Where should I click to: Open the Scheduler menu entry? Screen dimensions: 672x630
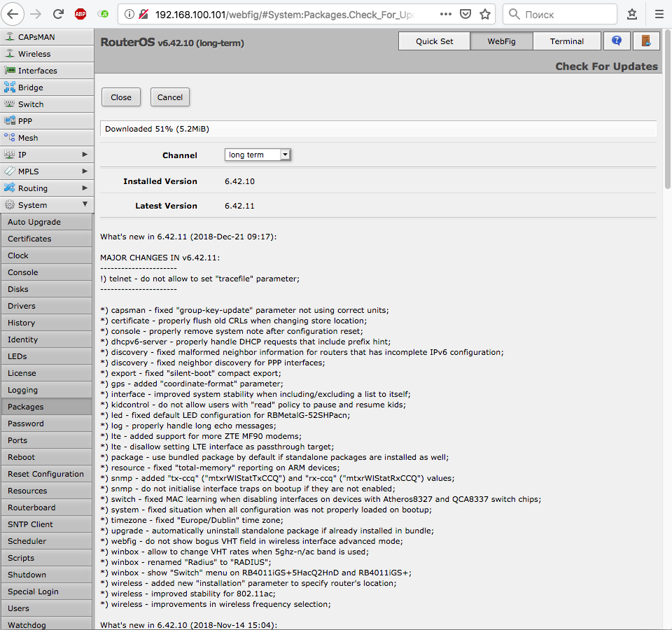(x=46, y=541)
